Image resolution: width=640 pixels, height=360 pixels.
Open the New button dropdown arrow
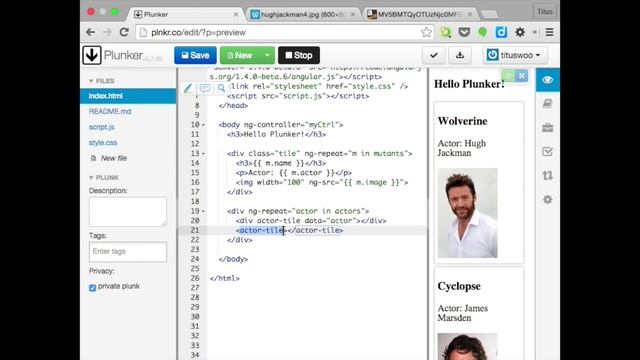267,55
